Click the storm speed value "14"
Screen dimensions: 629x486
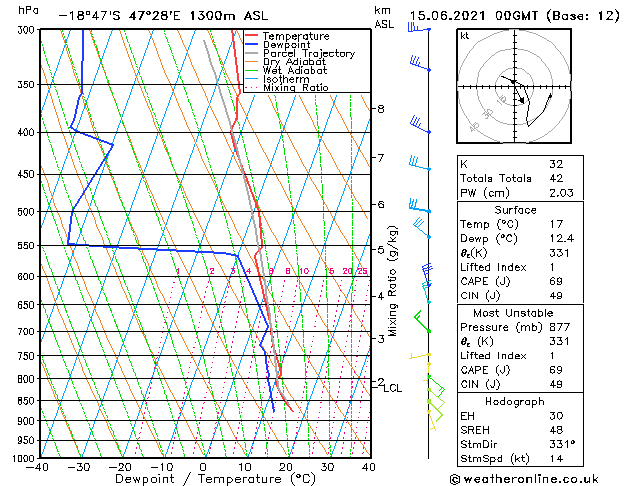tap(556, 458)
